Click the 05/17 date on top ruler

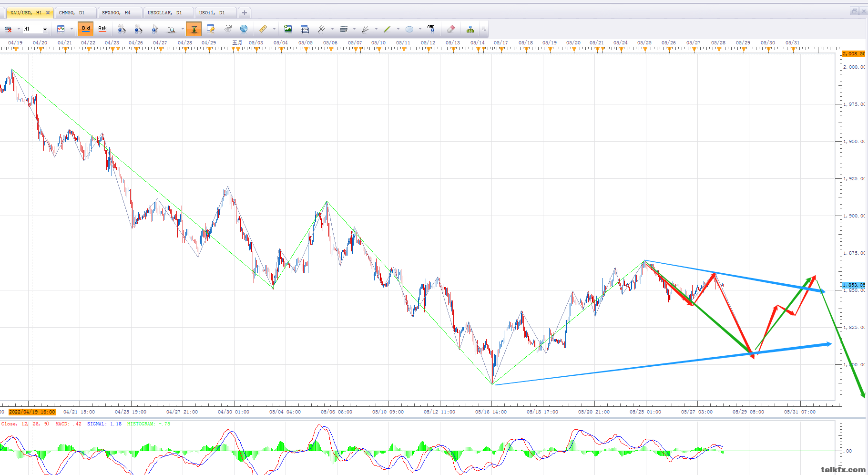pos(500,42)
